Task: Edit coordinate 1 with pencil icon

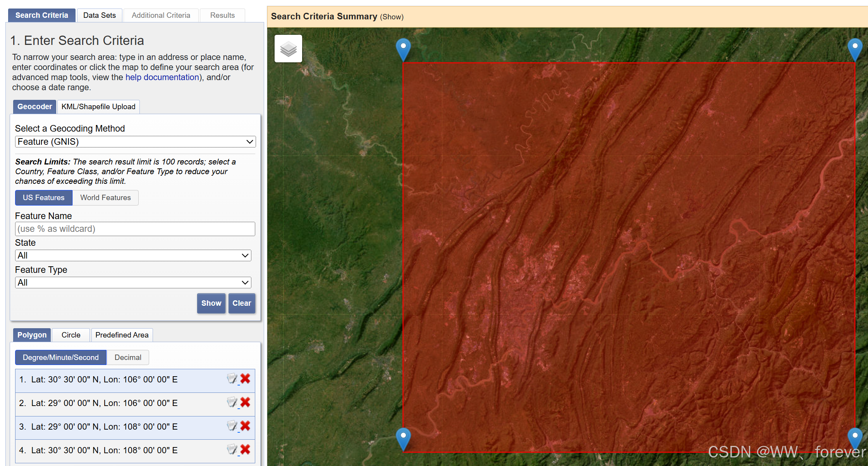Action: (x=232, y=379)
